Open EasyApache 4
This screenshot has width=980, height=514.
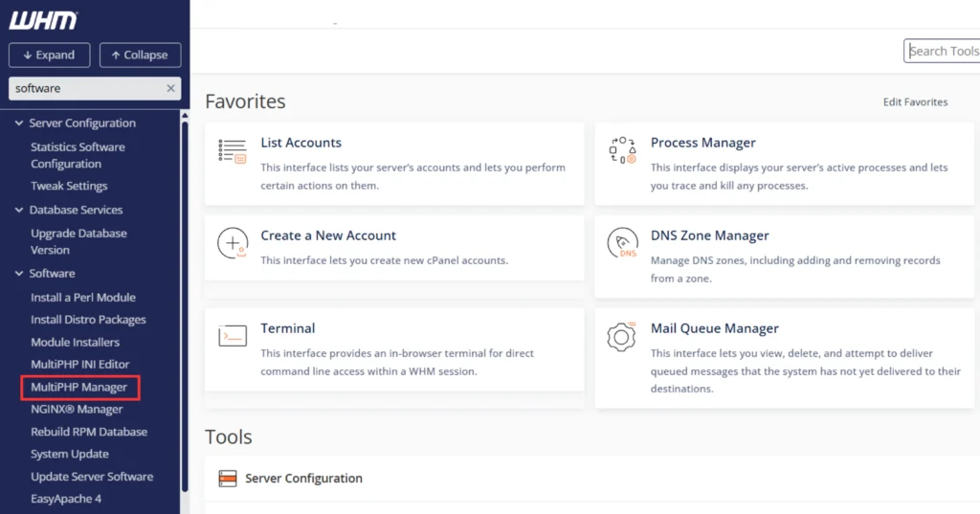pyautogui.click(x=66, y=499)
